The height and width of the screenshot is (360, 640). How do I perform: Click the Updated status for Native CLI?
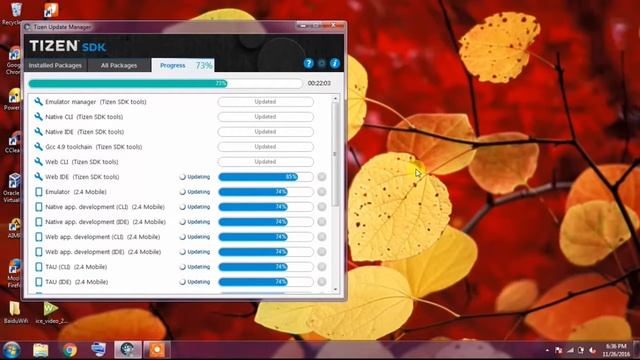pos(266,117)
